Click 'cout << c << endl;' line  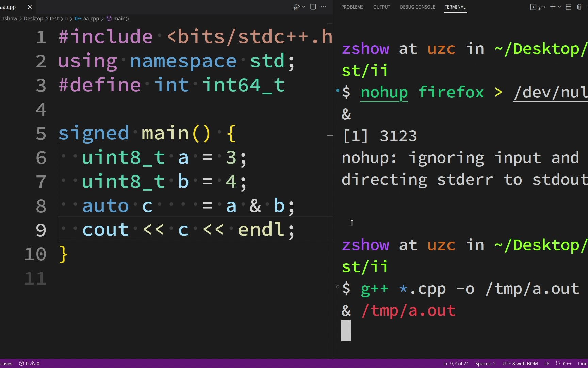(x=188, y=230)
